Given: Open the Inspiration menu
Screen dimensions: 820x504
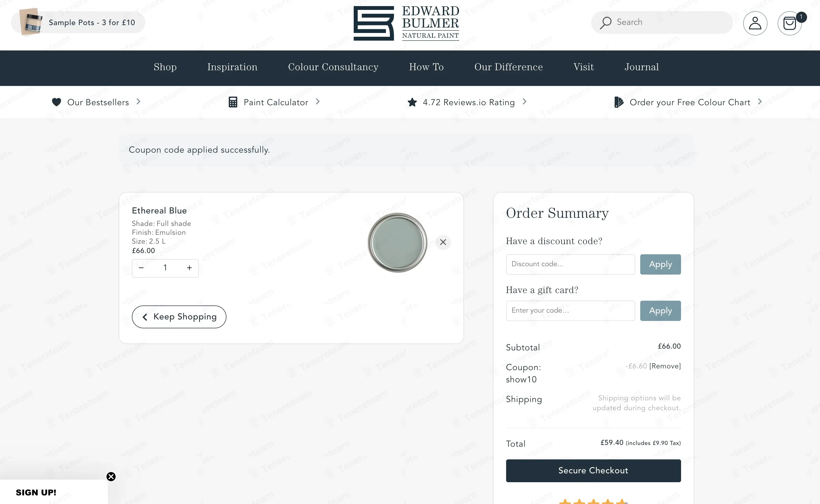Looking at the screenshot, I should point(232,67).
